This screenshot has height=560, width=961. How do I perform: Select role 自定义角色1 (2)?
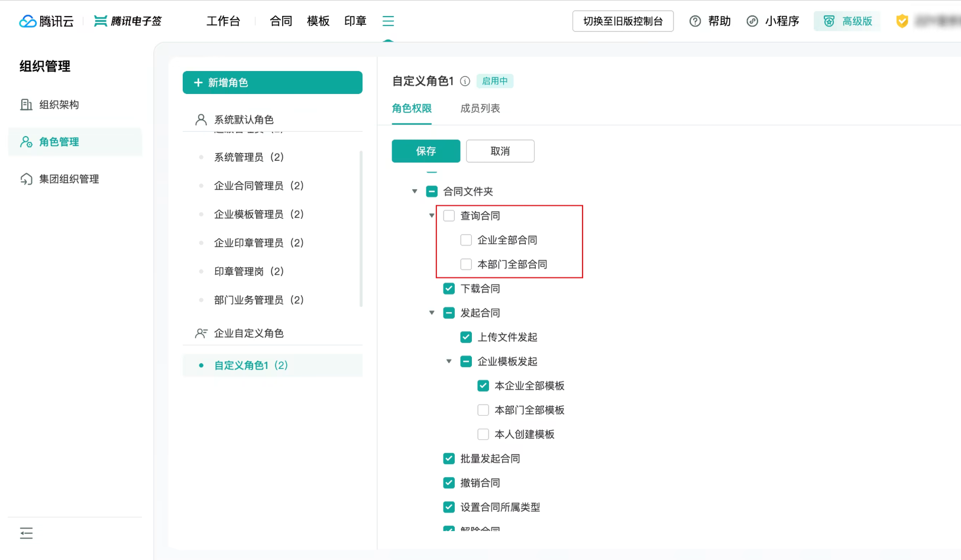click(x=273, y=365)
